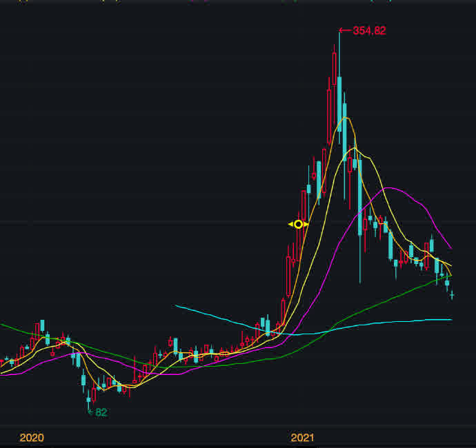
Task: Click the right arrow of the yellow marker
Action: pos(306,224)
